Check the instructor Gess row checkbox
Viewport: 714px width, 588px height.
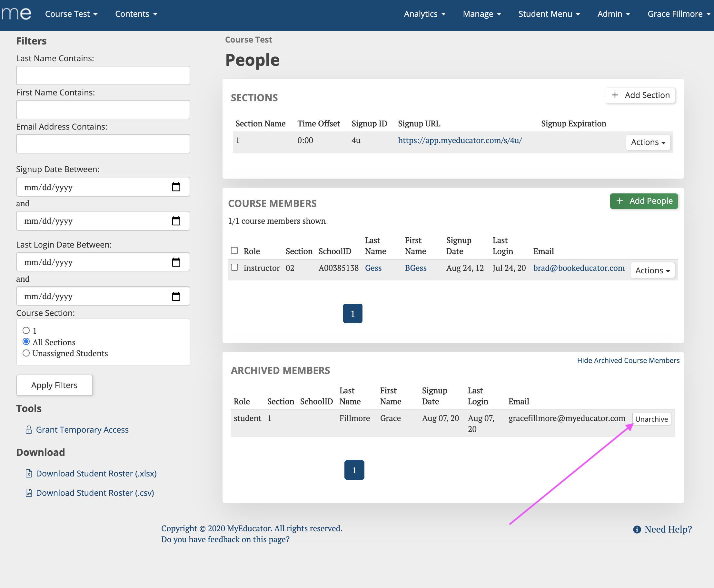[234, 267]
